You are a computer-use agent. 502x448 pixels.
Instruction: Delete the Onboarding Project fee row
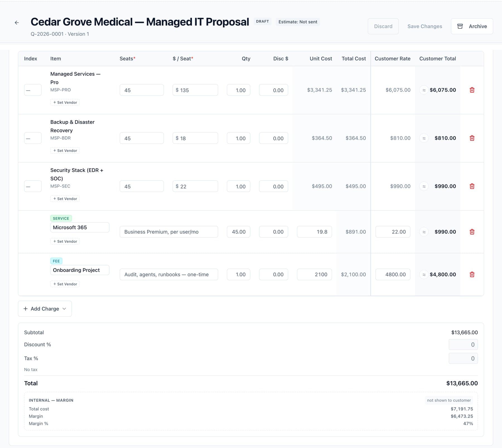[x=472, y=275]
